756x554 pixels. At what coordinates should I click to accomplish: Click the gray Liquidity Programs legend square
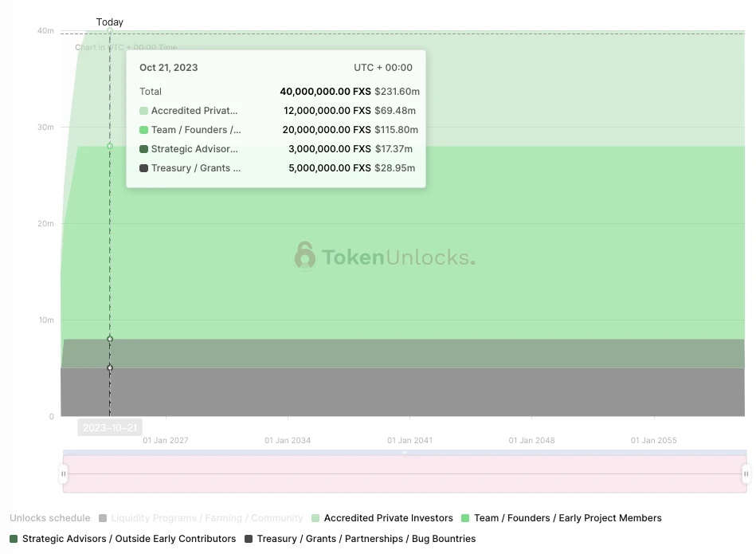[x=103, y=518]
